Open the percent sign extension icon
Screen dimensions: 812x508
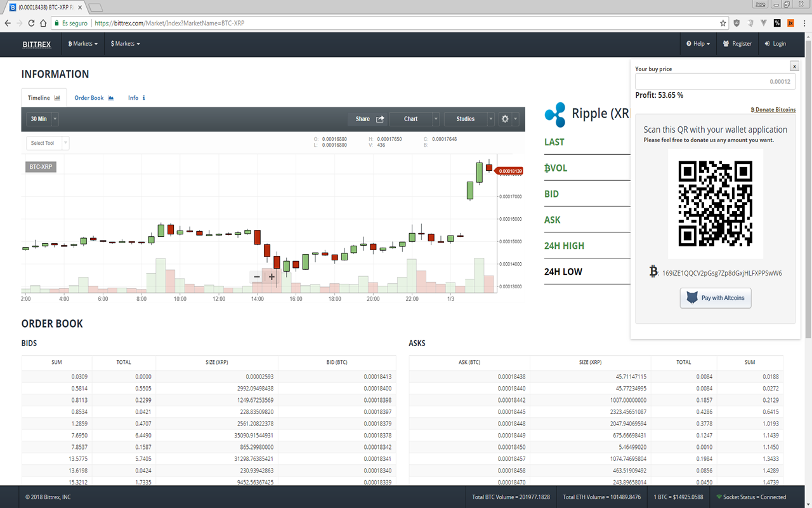pyautogui.click(x=777, y=23)
